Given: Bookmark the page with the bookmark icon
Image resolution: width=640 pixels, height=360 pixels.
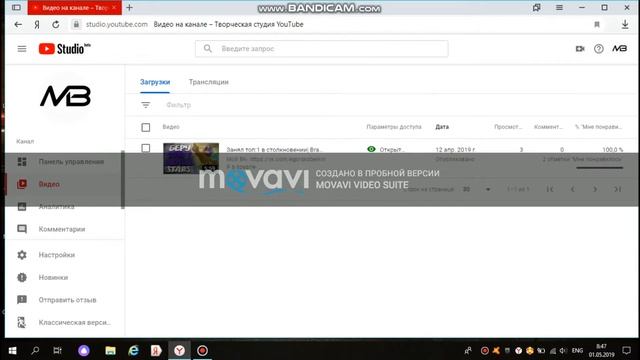Looking at the screenshot, I should [597, 24].
